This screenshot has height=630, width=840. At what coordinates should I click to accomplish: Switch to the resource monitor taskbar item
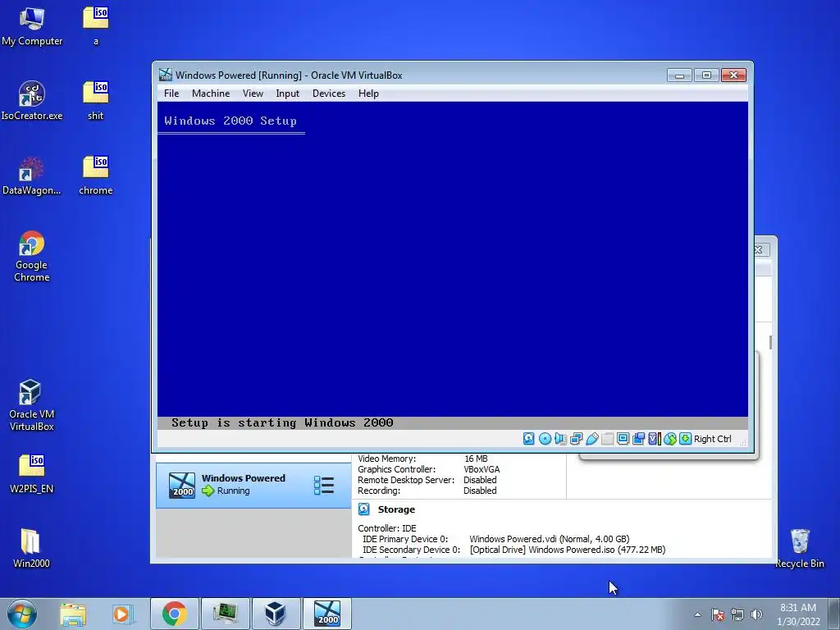(x=225, y=614)
